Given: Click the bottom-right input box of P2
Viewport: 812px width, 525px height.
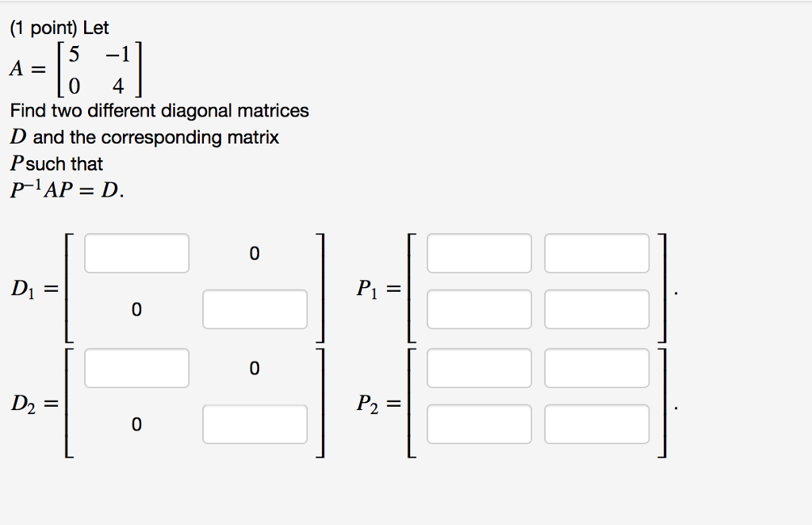Looking at the screenshot, I should (596, 424).
